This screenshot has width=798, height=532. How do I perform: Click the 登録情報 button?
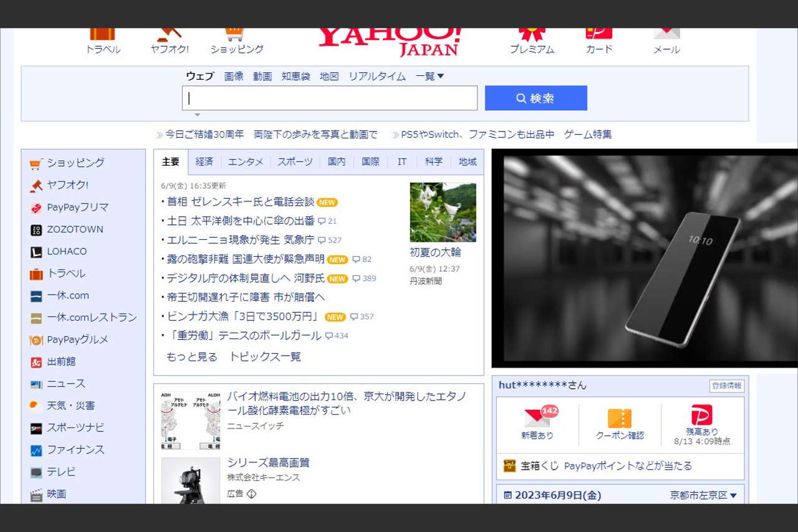coord(726,386)
